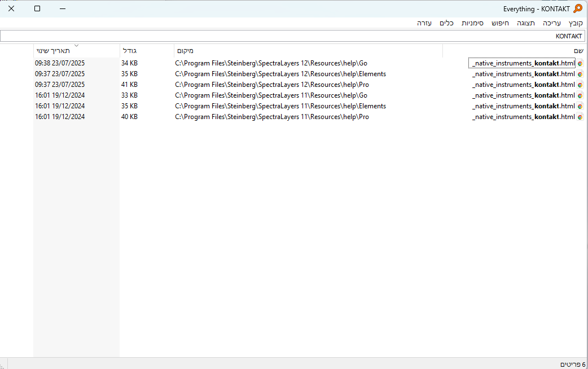Click date cell of 40 KB row

point(60,117)
